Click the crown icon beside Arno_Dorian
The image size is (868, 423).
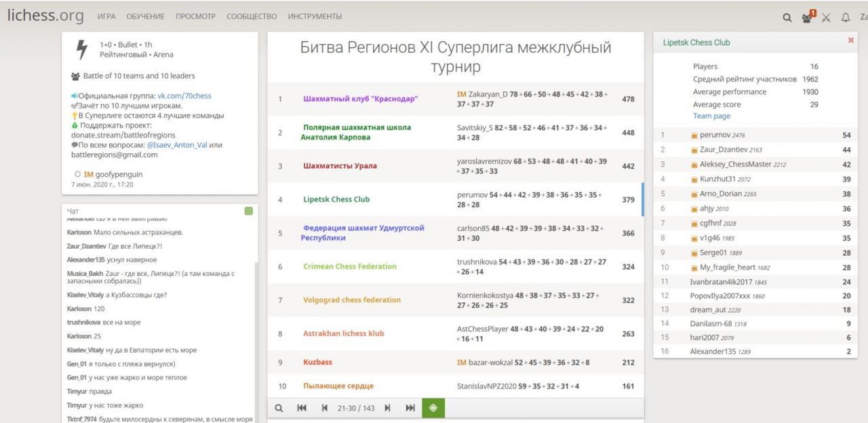(694, 194)
